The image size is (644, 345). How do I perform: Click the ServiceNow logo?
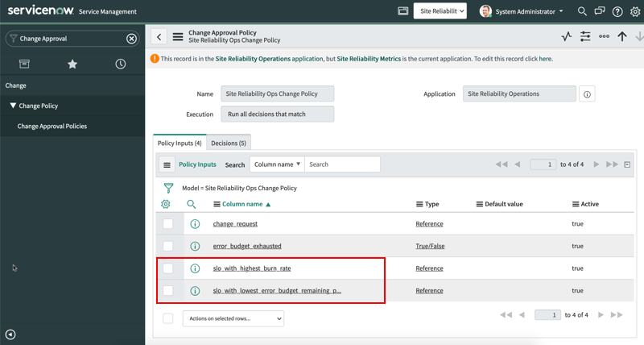40,10
